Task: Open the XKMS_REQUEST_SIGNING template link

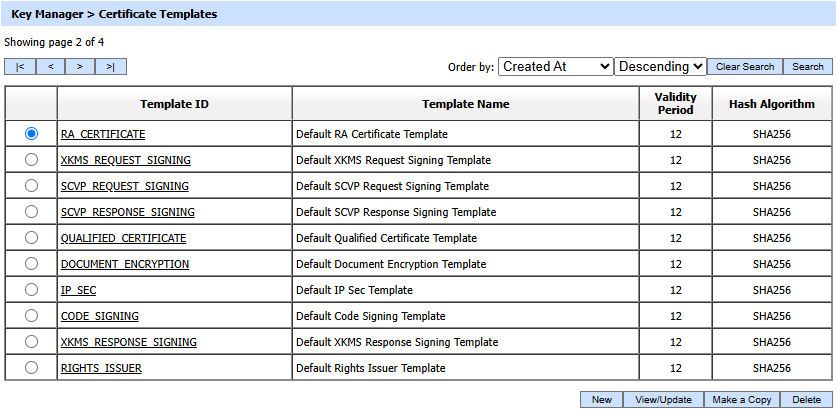Action: click(125, 160)
